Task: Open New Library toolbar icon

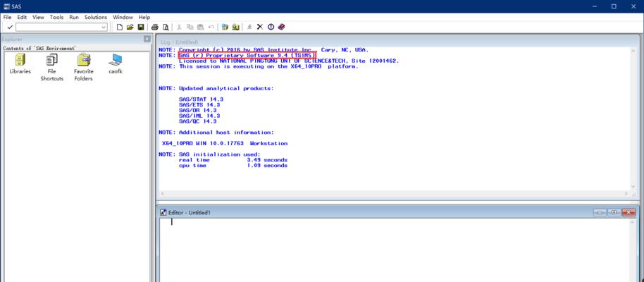Action: [x=225, y=27]
